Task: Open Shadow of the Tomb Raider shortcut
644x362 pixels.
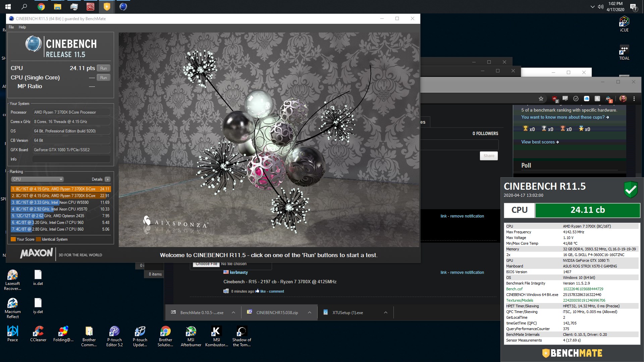Action: point(242,337)
